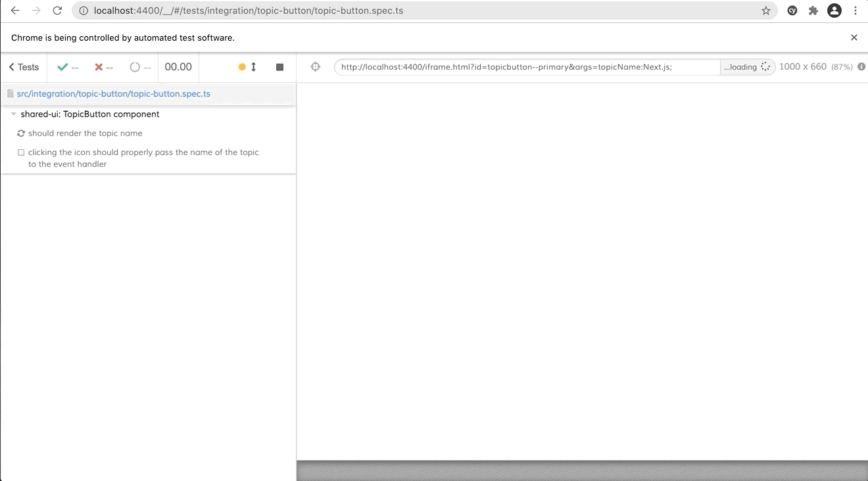The width and height of the screenshot is (868, 481).
Task: Open the viewport scaling info icon
Action: 861,67
